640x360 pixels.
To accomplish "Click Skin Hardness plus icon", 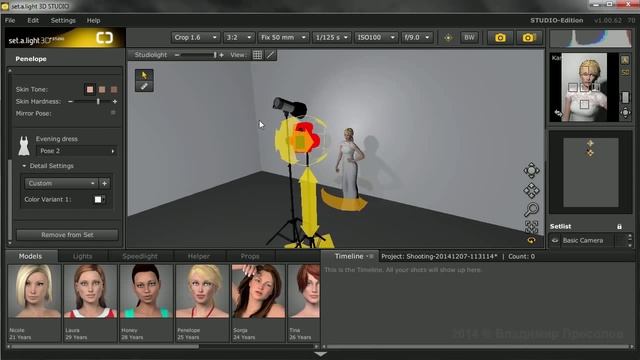I will coord(115,101).
